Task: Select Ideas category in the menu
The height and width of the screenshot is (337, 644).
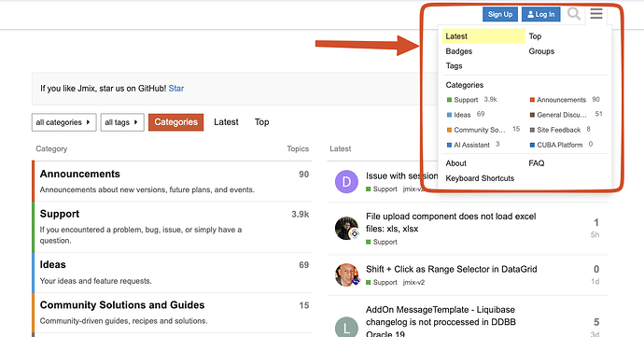Action: pos(458,115)
